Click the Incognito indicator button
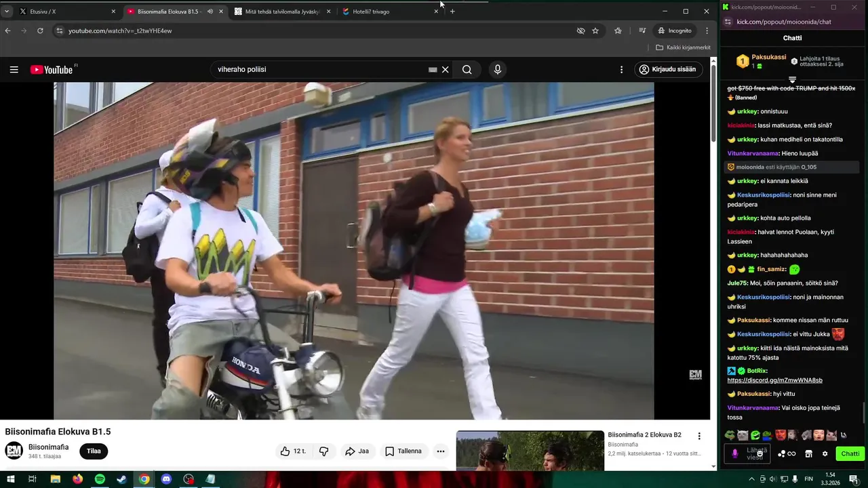 click(x=675, y=30)
